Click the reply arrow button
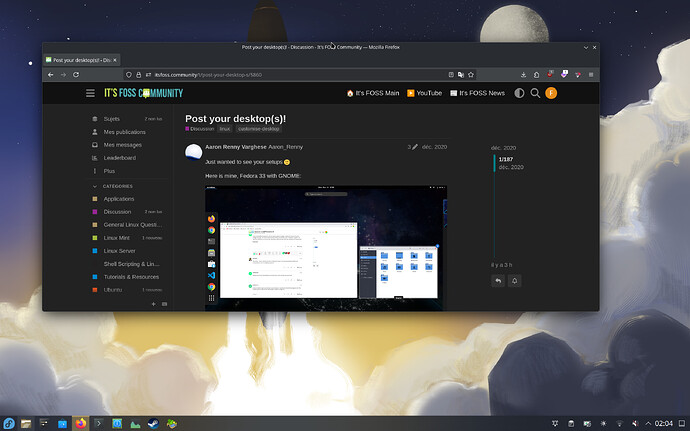The width and height of the screenshot is (690, 431). pos(497,281)
